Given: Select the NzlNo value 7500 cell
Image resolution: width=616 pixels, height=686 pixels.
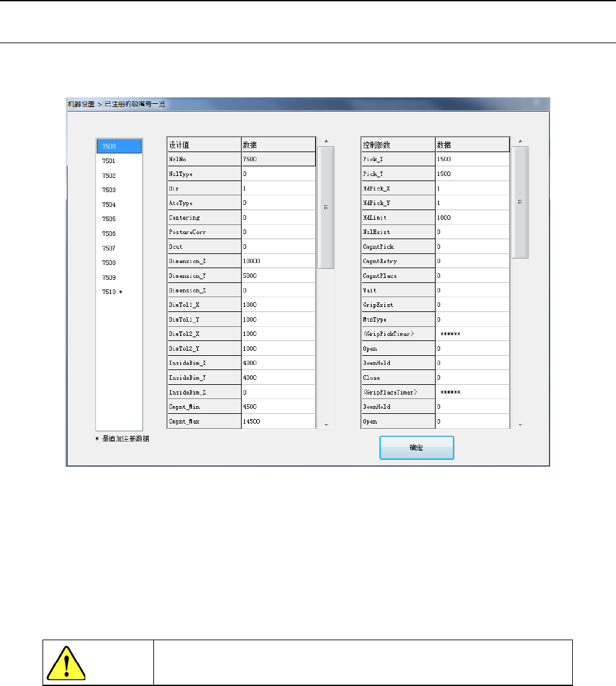Looking at the screenshot, I should [278, 159].
